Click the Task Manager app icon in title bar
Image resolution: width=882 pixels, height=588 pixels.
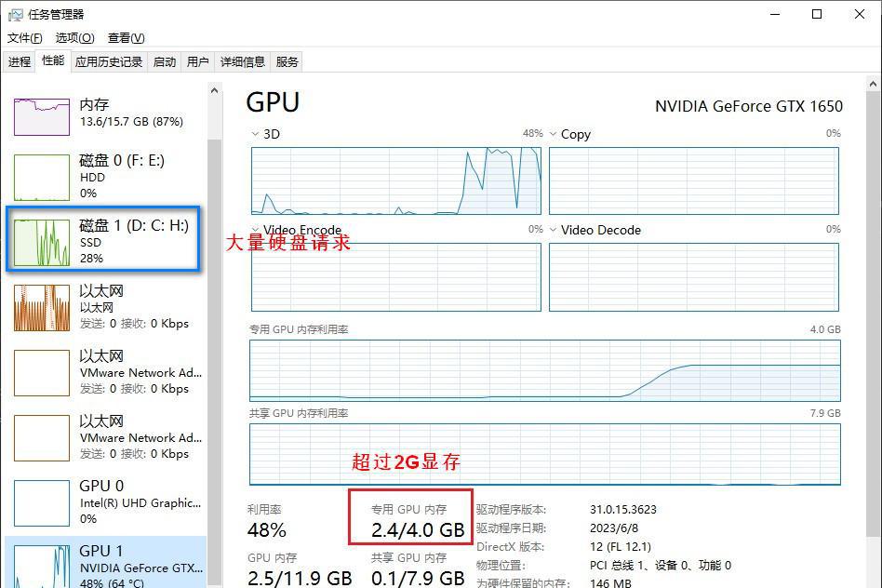tap(16, 14)
